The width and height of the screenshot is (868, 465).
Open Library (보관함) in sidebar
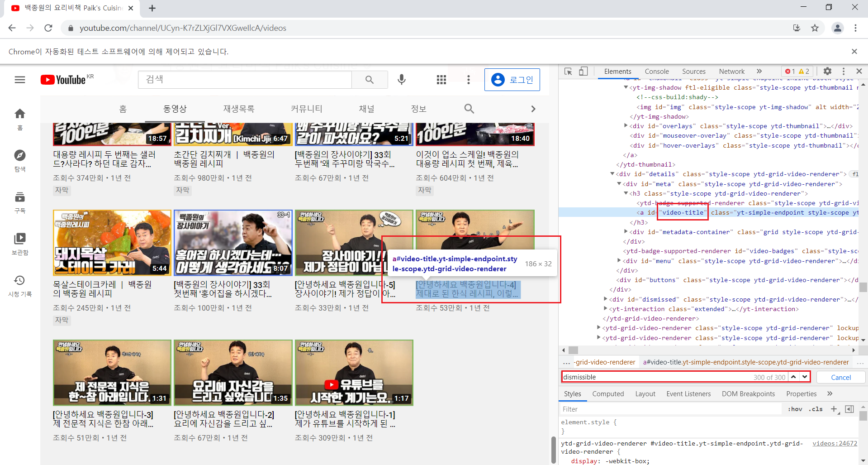(x=20, y=244)
